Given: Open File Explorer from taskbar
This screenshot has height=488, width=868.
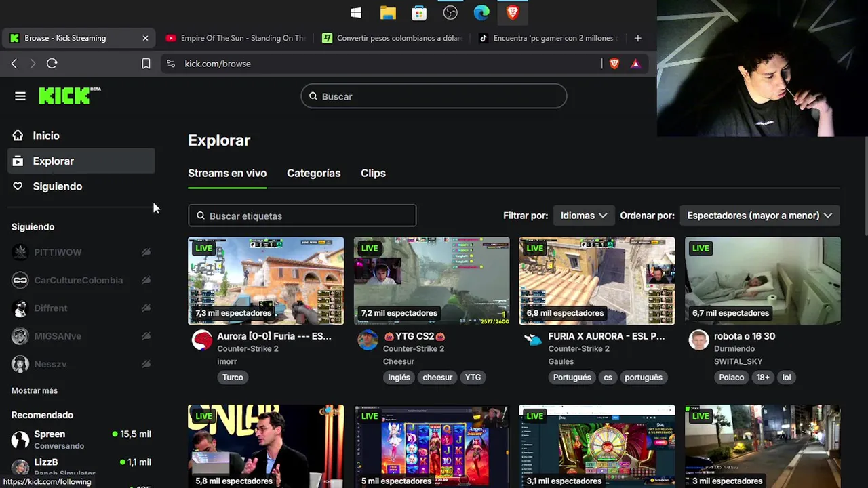Looking at the screenshot, I should 388,13.
